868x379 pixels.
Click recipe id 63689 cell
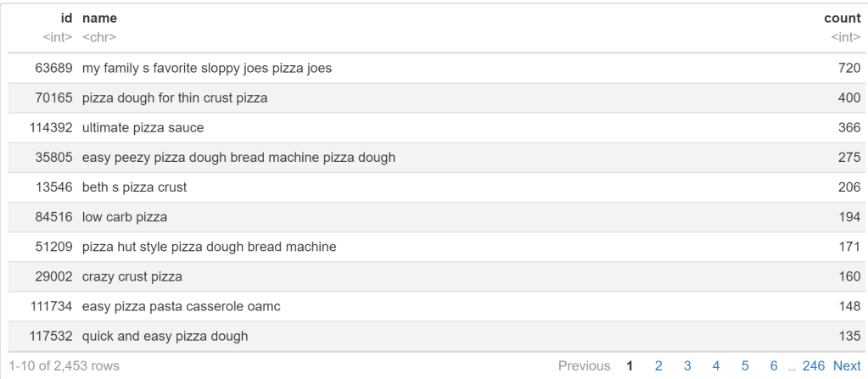[54, 68]
